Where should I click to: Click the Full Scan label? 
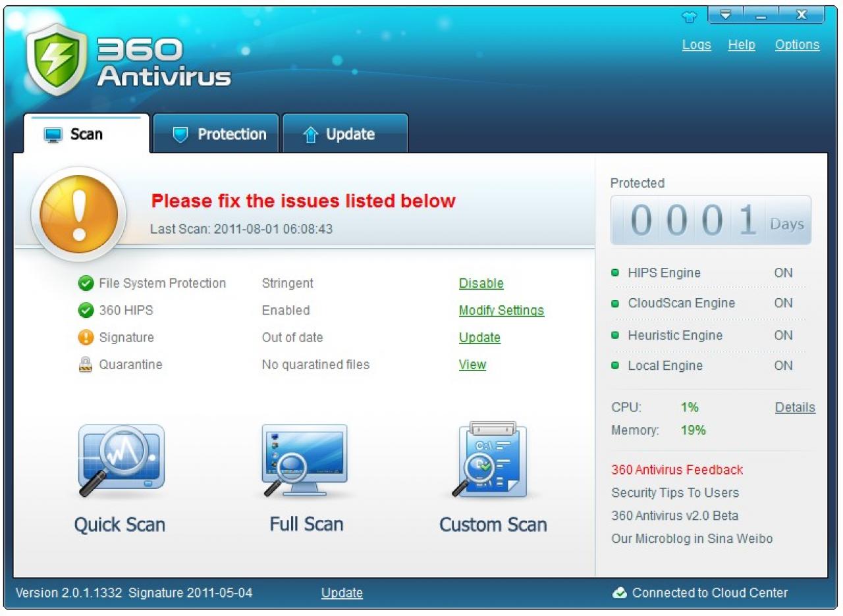point(306,525)
